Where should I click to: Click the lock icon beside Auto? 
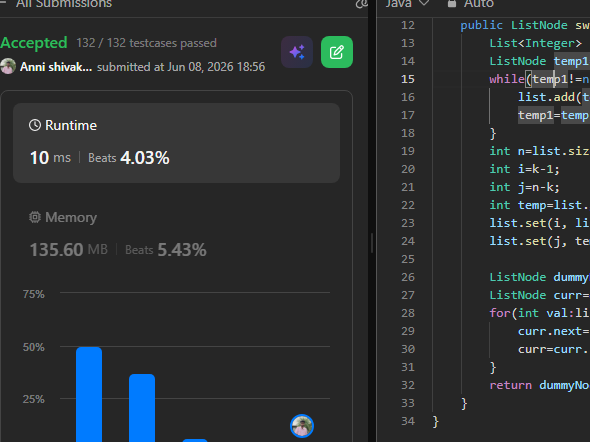(x=452, y=4)
